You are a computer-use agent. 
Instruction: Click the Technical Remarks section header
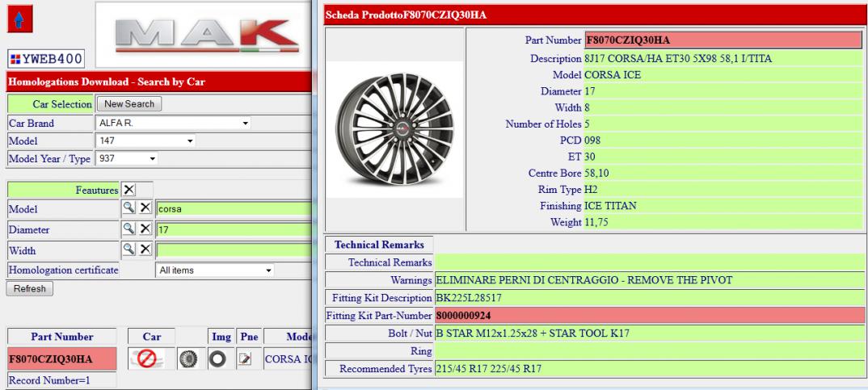pyautogui.click(x=379, y=245)
